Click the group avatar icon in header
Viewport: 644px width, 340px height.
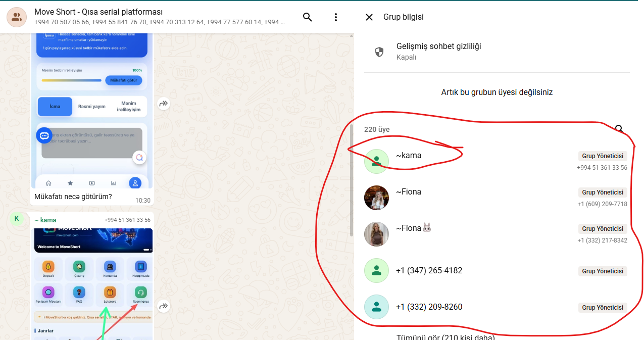pyautogui.click(x=16, y=17)
